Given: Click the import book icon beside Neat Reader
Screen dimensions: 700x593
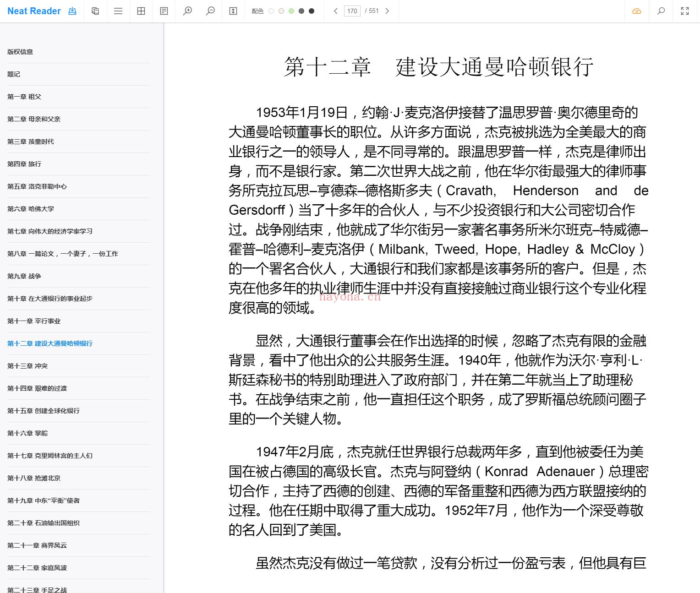Looking at the screenshot, I should 72,11.
